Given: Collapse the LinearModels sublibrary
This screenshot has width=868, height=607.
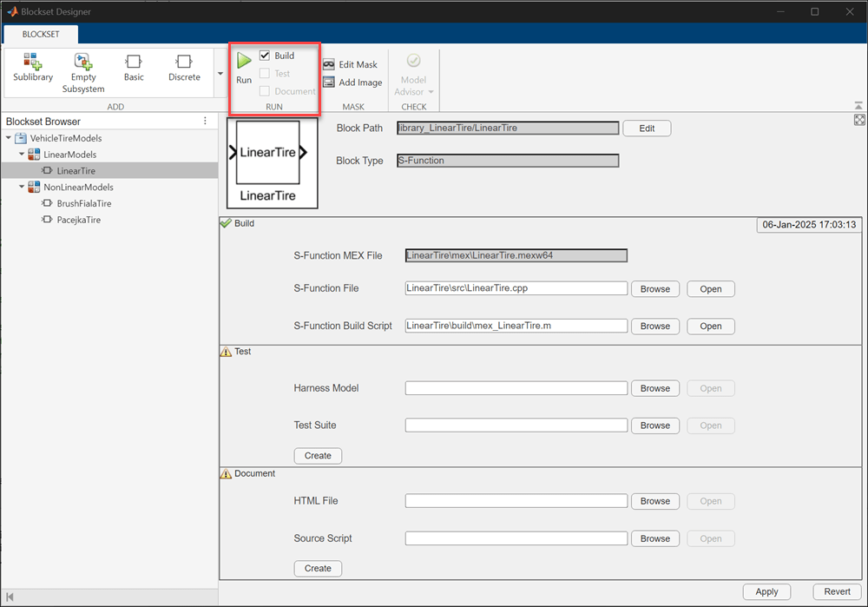Looking at the screenshot, I should point(22,155).
